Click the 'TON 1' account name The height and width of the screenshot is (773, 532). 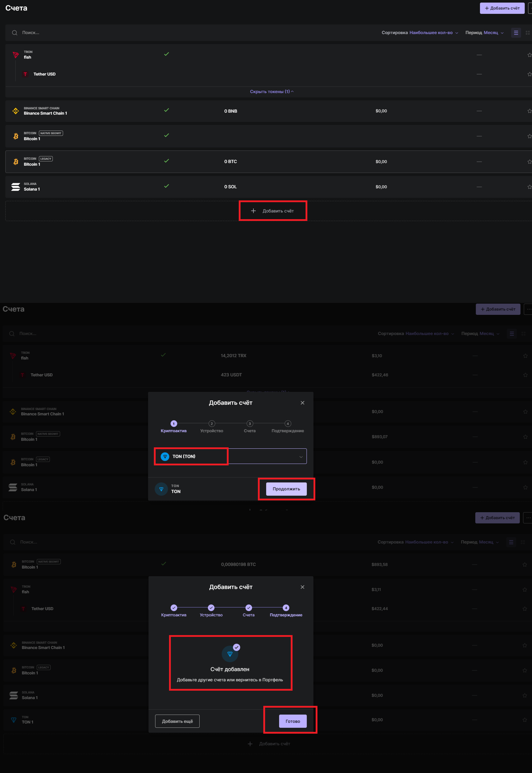coord(27,722)
